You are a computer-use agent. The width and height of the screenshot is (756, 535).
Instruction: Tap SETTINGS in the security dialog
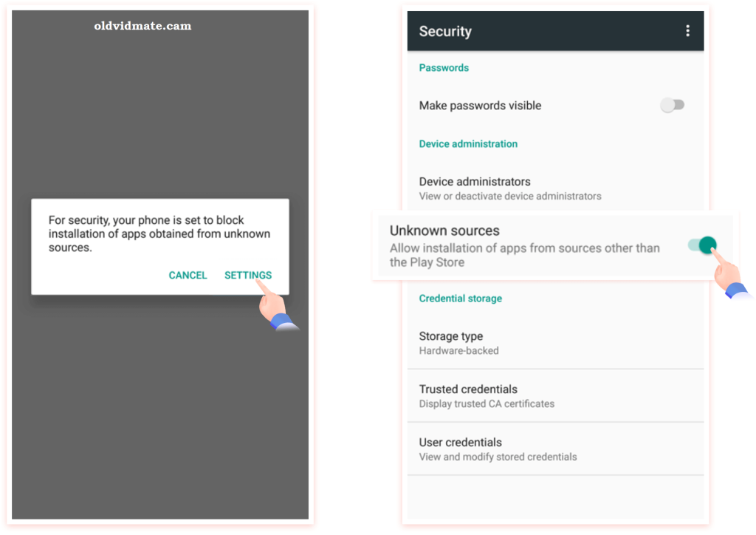(248, 275)
